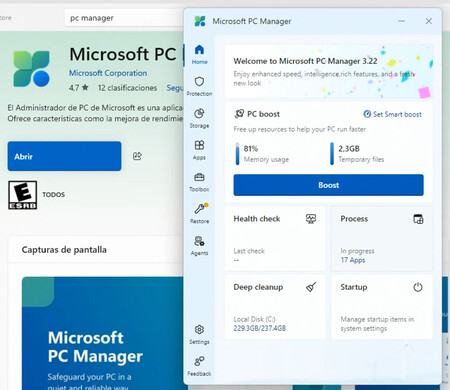This screenshot has height=390, width=450.
Task: Click the Deep cleanup broom icon
Action: point(311,287)
